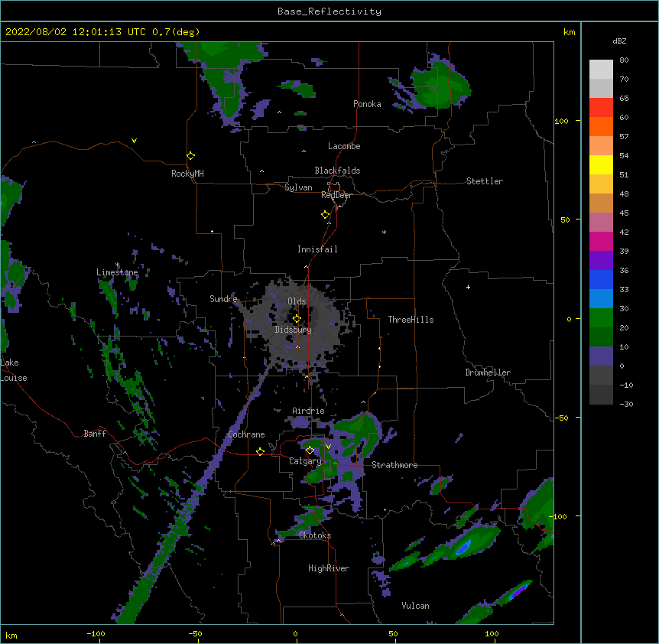Image resolution: width=659 pixels, height=644 pixels.
Task: Click the Vulcan town label
Action: (415, 606)
